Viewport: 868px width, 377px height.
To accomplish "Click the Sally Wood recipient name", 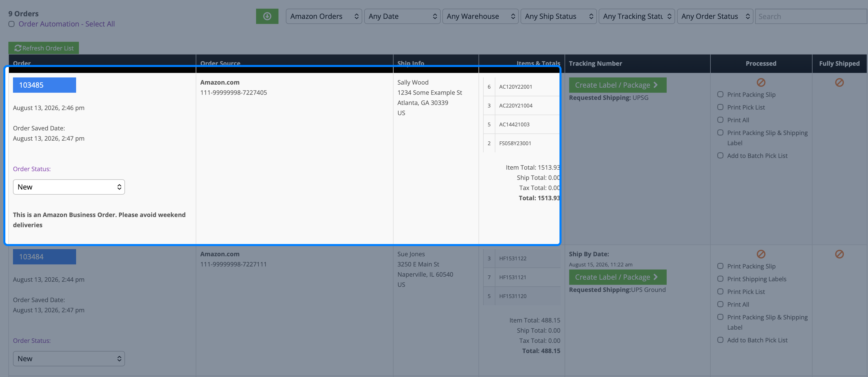I will point(413,82).
